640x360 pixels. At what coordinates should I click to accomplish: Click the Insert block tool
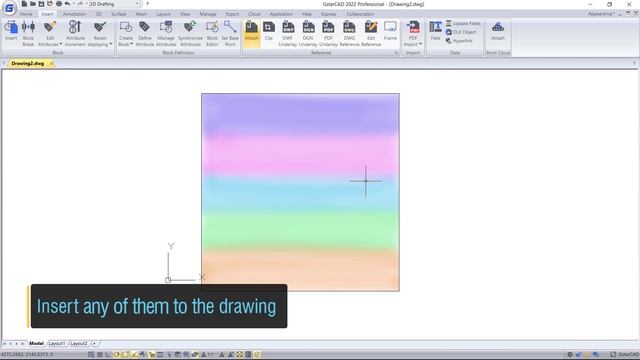(11, 31)
